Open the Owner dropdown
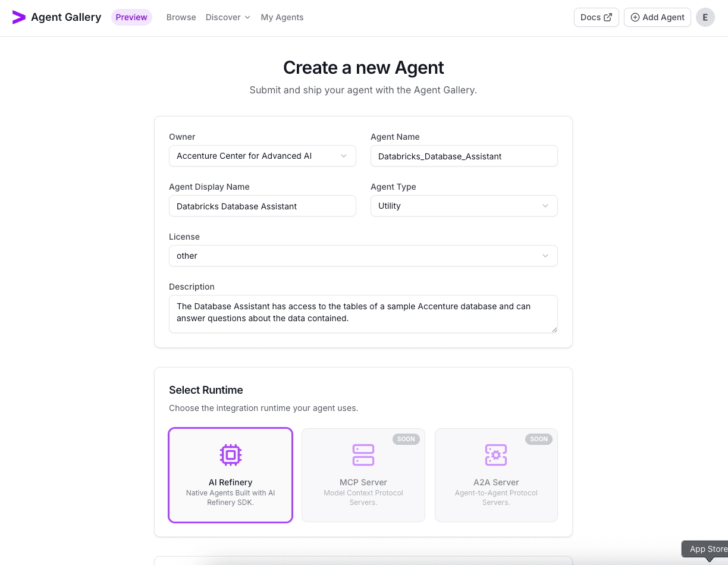Image resolution: width=728 pixels, height=565 pixels. coord(262,156)
